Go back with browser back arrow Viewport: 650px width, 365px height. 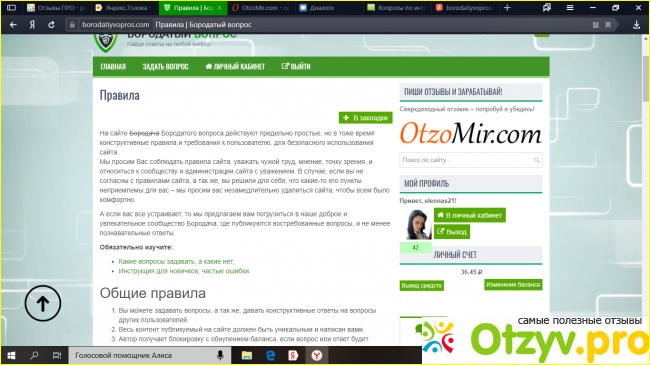[13, 25]
